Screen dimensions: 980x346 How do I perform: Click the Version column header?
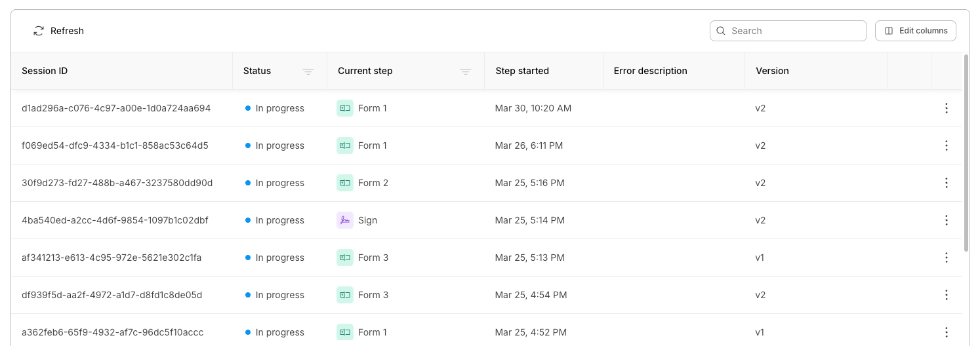pyautogui.click(x=772, y=71)
